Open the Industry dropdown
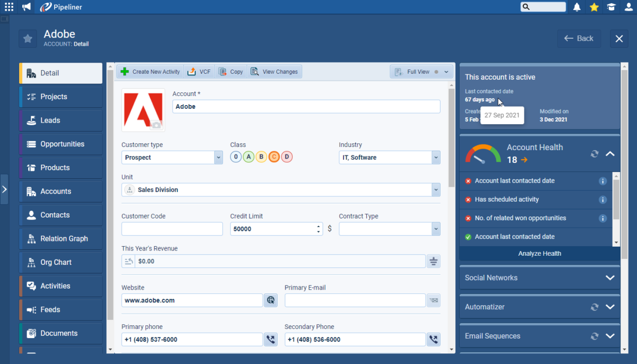The image size is (637, 364). [435, 157]
